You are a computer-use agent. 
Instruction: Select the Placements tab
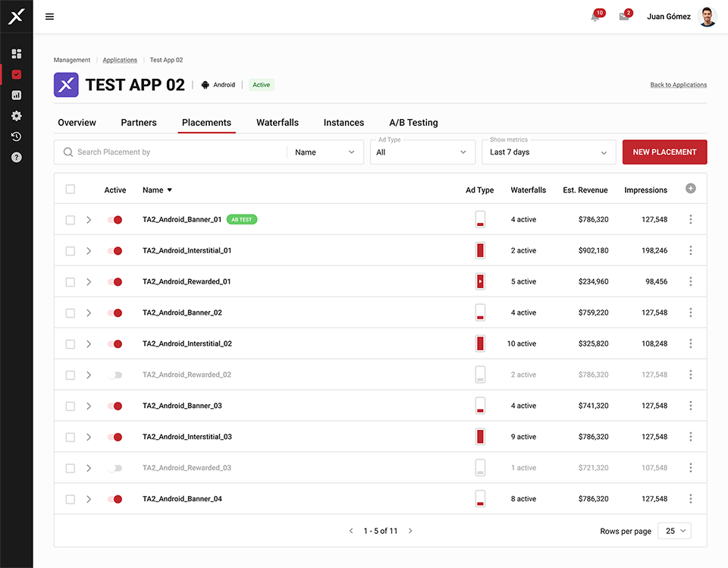[x=206, y=123]
